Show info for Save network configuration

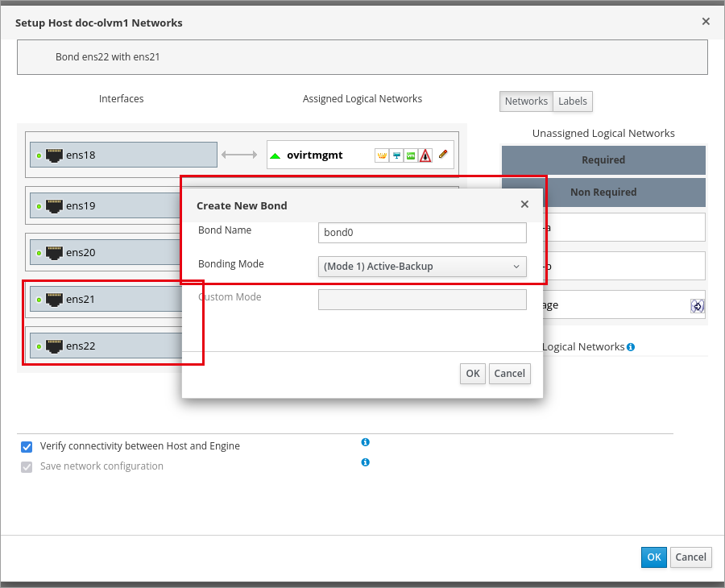365,462
